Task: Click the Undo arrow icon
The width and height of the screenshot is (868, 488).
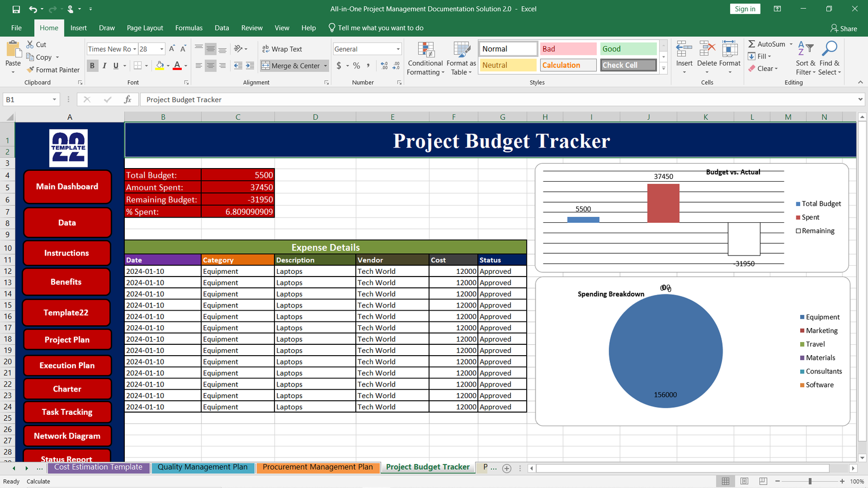Action: [33, 9]
